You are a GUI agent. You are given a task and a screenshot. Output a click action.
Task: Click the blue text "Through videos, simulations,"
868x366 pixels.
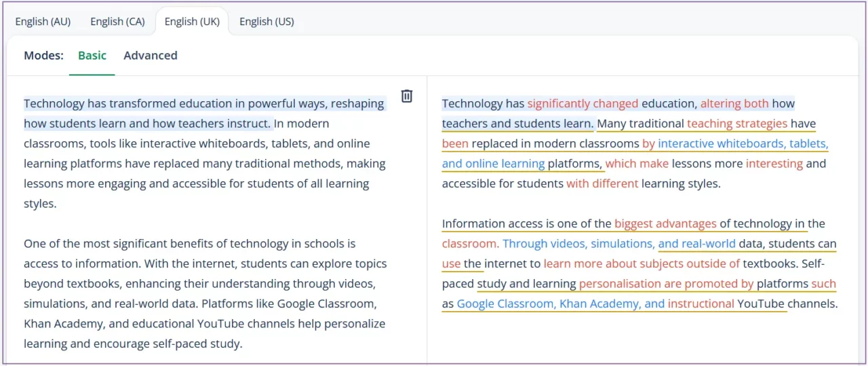[578, 244]
